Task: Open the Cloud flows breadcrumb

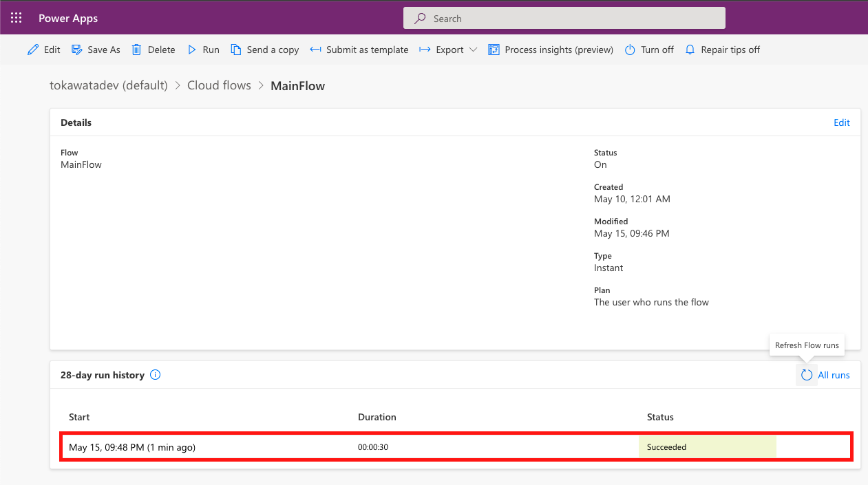Action: (x=219, y=85)
